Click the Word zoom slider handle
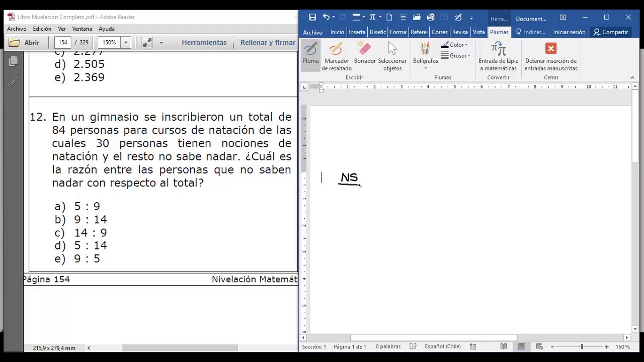 [582, 346]
